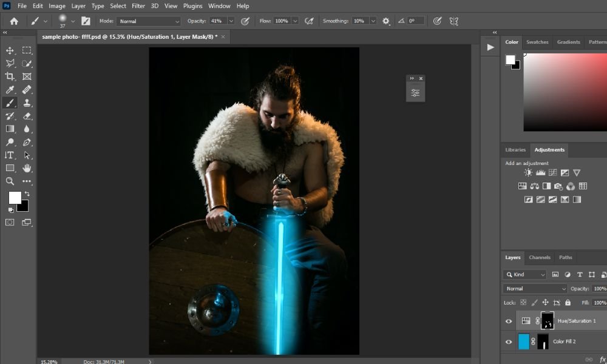Select the Frame tool

pyautogui.click(x=27, y=76)
